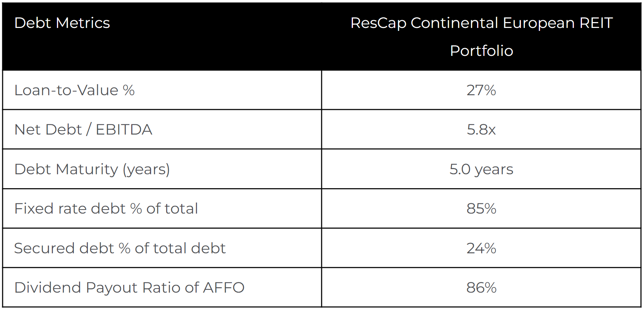644x311 pixels.
Task: Select the 5.0 years value
Action: coord(481,169)
